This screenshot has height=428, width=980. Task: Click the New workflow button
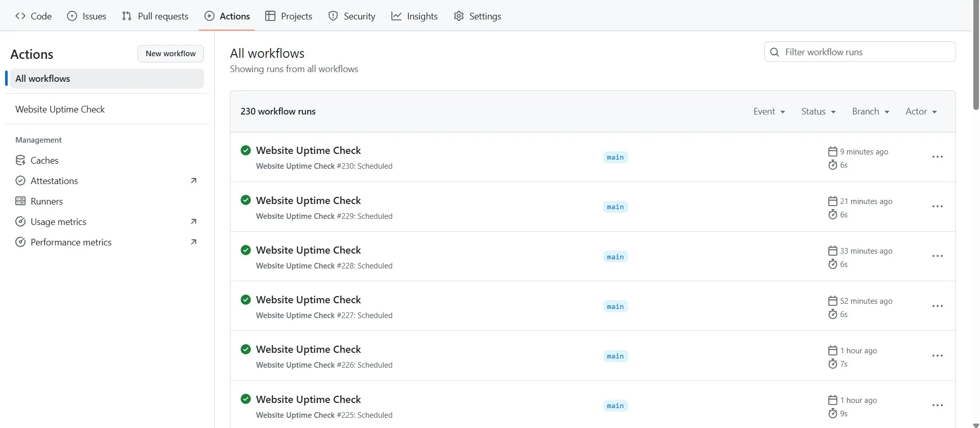[x=171, y=54]
